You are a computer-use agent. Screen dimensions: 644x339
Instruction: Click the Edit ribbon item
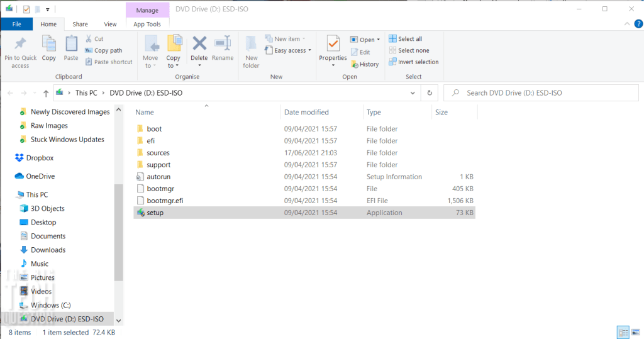coord(360,52)
